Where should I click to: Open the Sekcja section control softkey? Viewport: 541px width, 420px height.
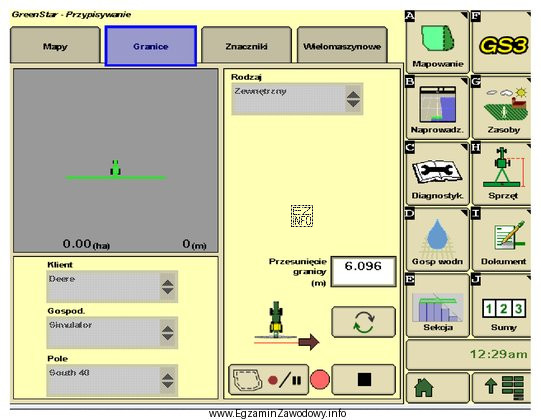[x=437, y=305]
